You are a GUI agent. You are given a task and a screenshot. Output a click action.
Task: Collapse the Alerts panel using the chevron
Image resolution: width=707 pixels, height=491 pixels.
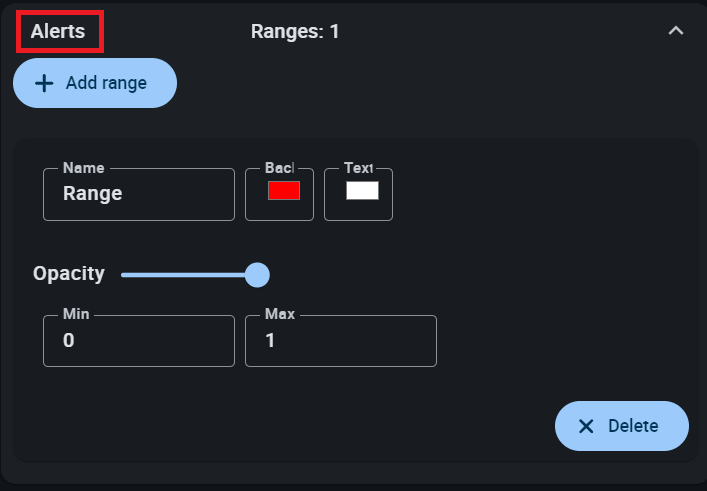[x=676, y=31]
